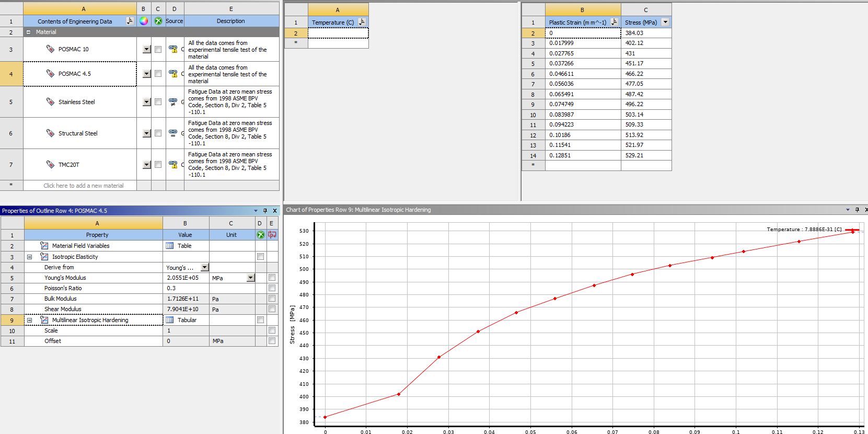Open the Tabular data icon for Multilinear Hardening

point(170,320)
